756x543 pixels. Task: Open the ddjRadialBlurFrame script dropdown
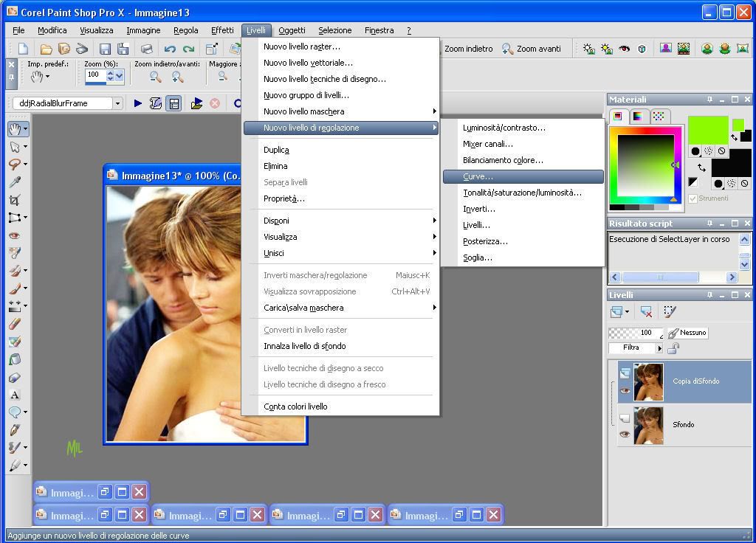[x=117, y=103]
